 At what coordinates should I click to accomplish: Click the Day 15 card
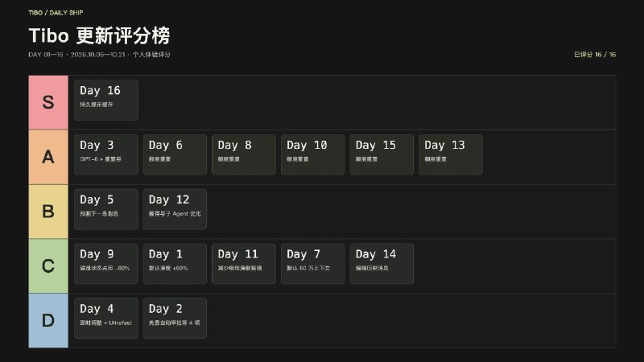coord(382,154)
